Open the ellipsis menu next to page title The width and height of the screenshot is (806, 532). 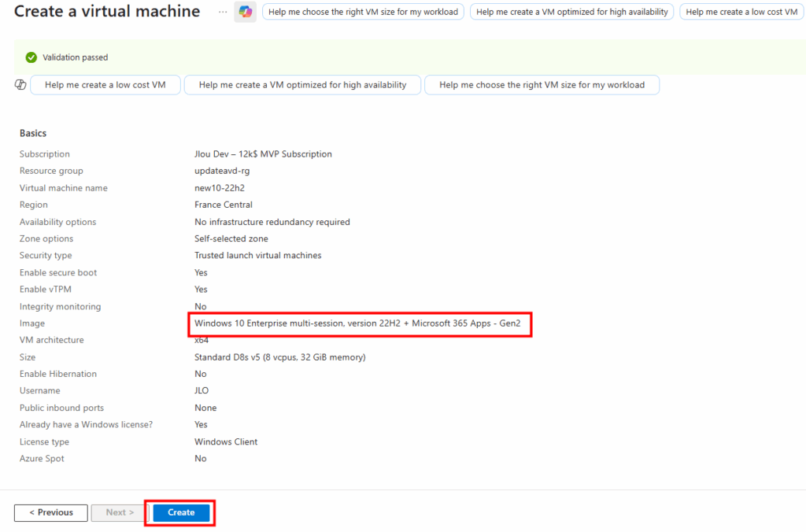pyautogui.click(x=223, y=12)
